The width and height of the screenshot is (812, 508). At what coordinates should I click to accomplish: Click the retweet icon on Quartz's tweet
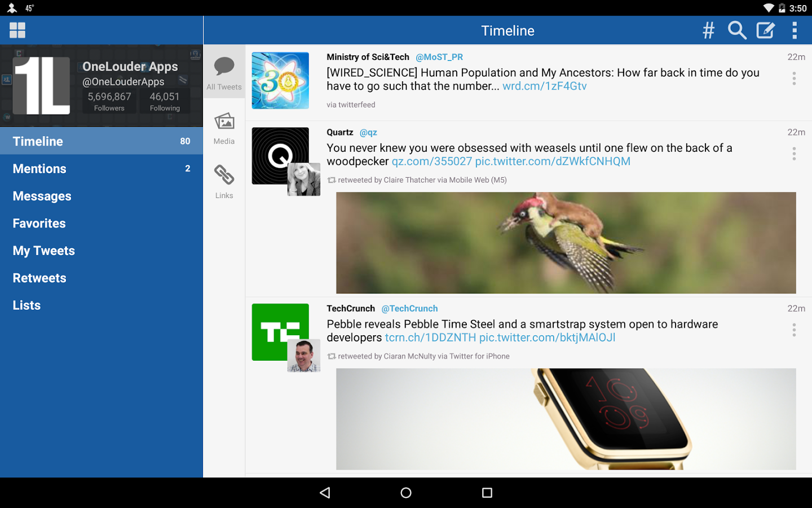click(x=332, y=179)
